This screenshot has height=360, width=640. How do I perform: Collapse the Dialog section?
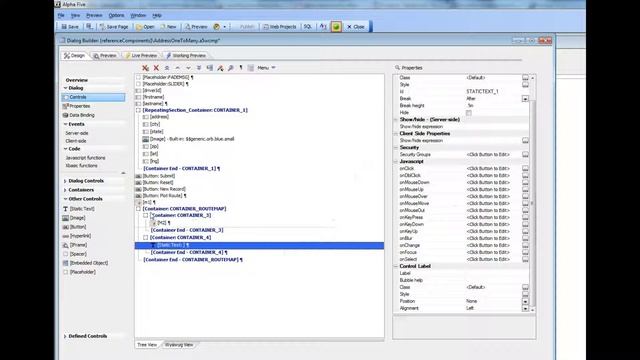65,88
